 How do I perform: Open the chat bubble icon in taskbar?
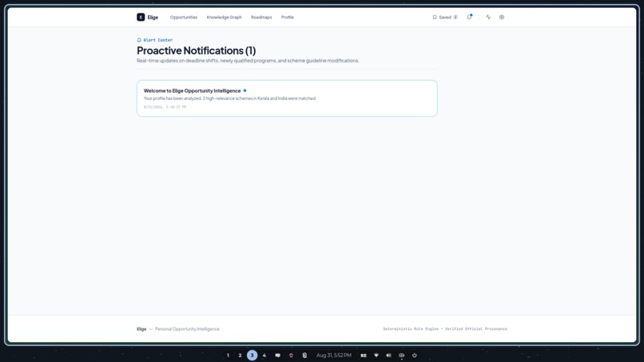pos(277,356)
